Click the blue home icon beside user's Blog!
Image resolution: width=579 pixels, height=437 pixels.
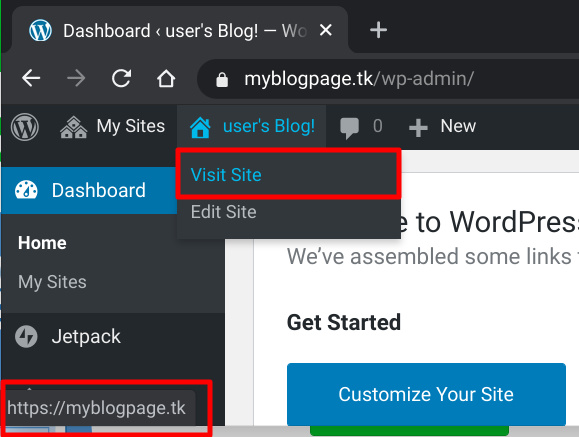pos(200,127)
